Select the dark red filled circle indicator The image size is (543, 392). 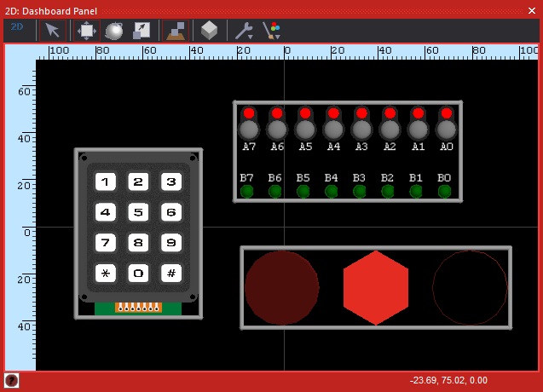[282, 288]
